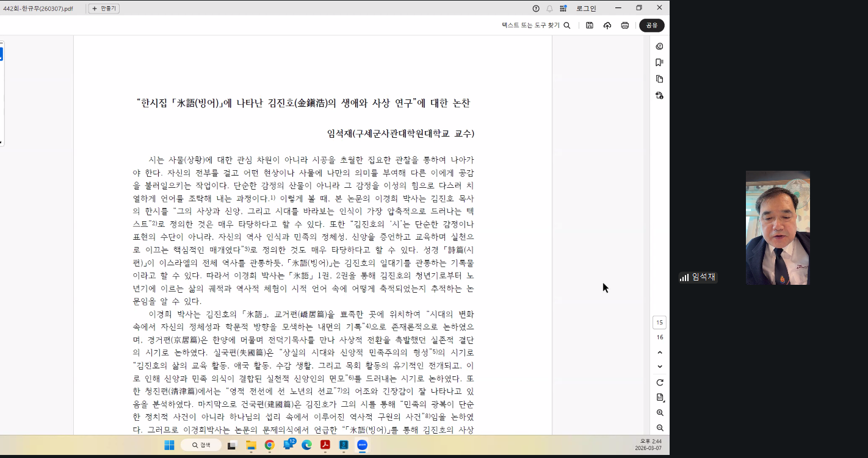The height and width of the screenshot is (458, 868).
Task: Click the cloud upload icon
Action: click(x=607, y=26)
